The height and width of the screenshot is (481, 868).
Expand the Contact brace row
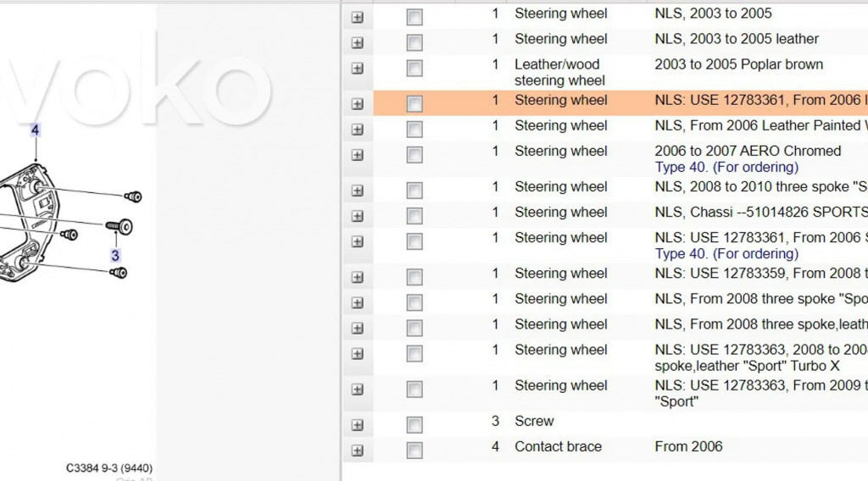tap(357, 451)
